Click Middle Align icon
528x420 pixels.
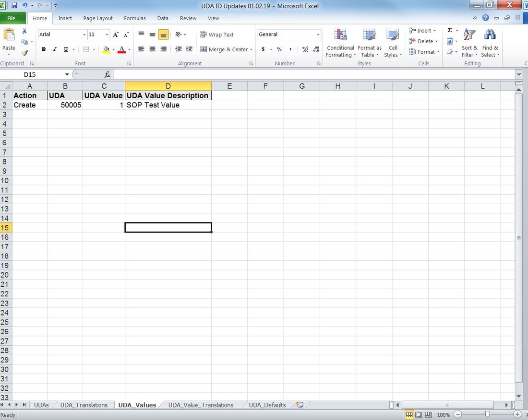click(x=153, y=35)
